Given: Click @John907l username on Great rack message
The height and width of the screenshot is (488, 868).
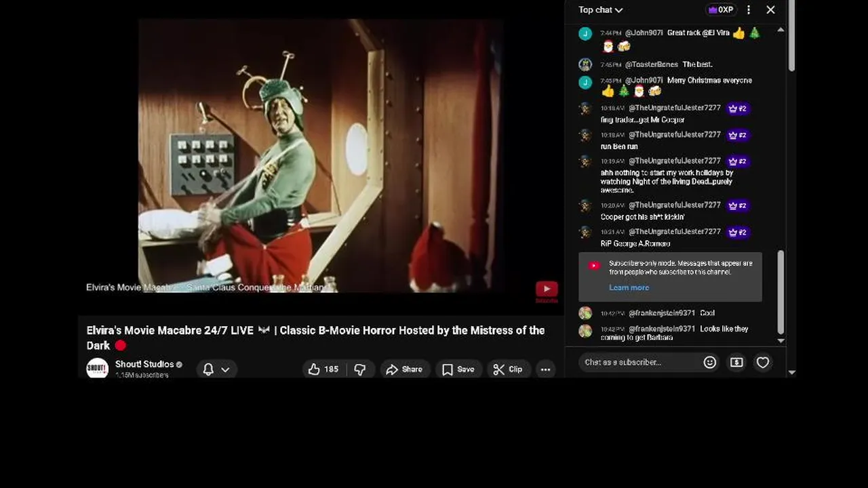Looking at the screenshot, I should 644,33.
